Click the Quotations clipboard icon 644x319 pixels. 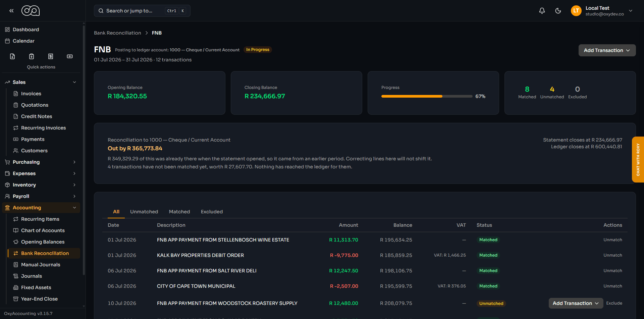coord(16,105)
